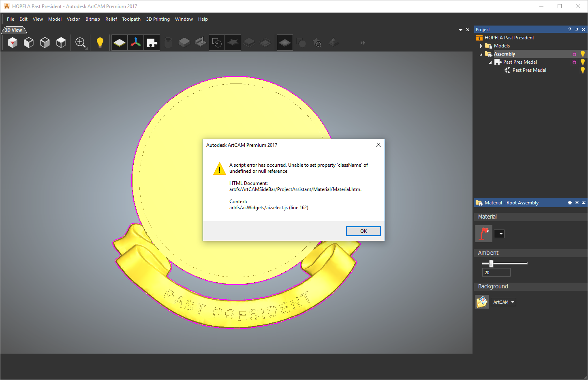This screenshot has height=380, width=588.
Task: Select the Isometric View cube icon
Action: [x=61, y=42]
